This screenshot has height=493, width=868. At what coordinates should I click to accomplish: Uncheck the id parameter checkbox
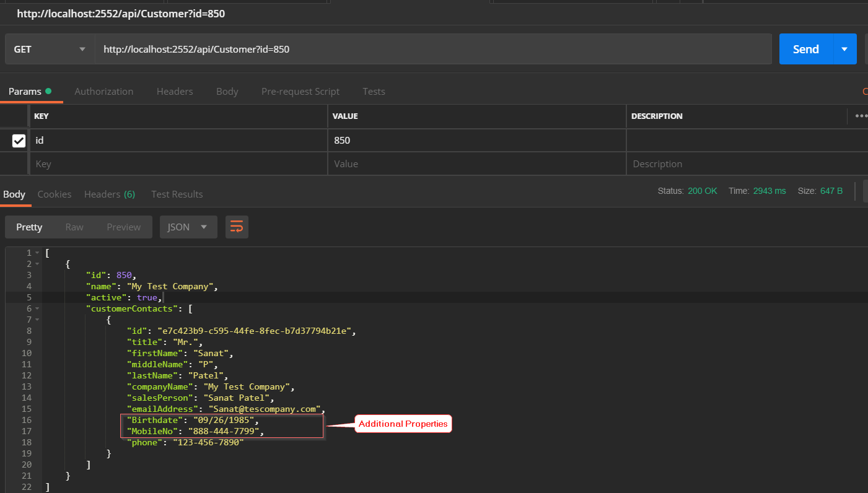tap(19, 140)
